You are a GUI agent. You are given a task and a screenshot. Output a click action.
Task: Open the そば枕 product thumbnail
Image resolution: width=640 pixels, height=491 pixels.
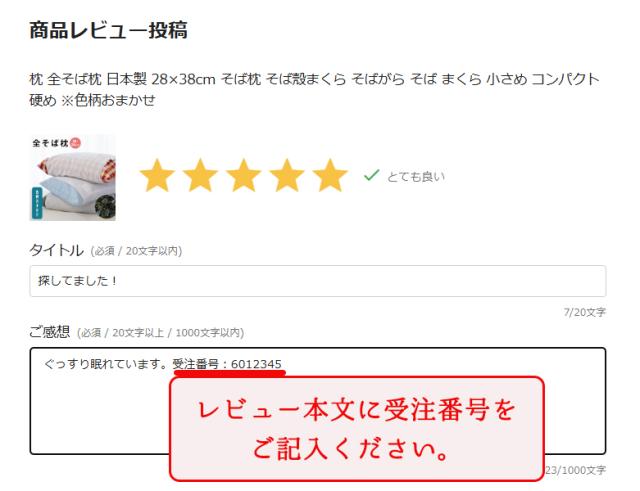[73, 178]
